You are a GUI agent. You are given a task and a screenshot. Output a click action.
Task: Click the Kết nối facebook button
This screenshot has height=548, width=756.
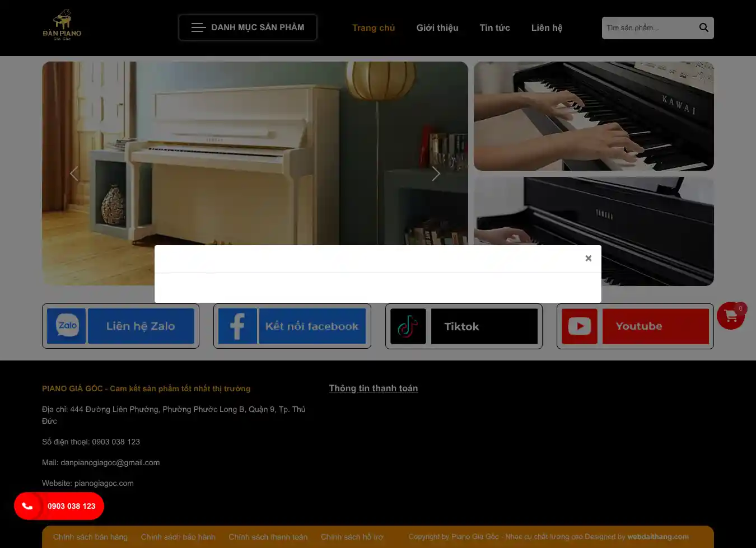(312, 326)
